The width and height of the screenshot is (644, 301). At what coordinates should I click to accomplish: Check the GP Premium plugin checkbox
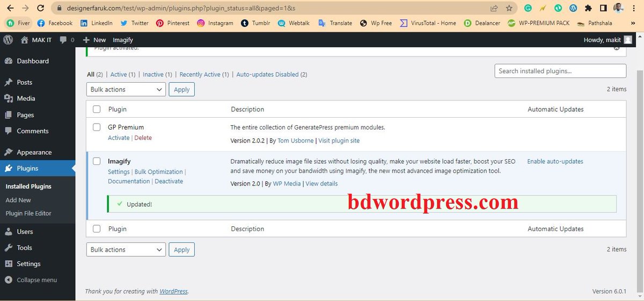(97, 127)
